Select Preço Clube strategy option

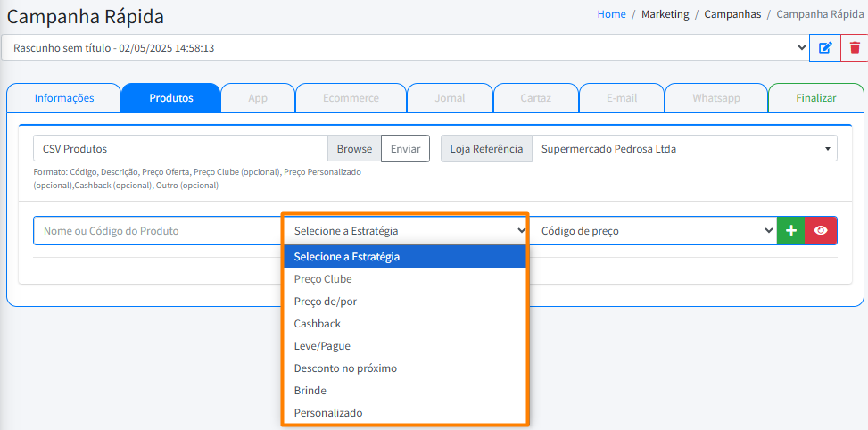click(x=323, y=279)
